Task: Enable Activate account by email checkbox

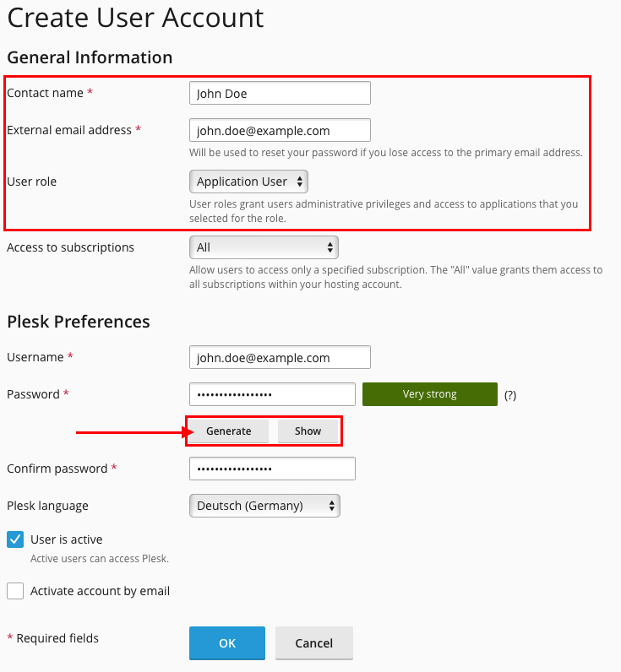Action: [15, 591]
